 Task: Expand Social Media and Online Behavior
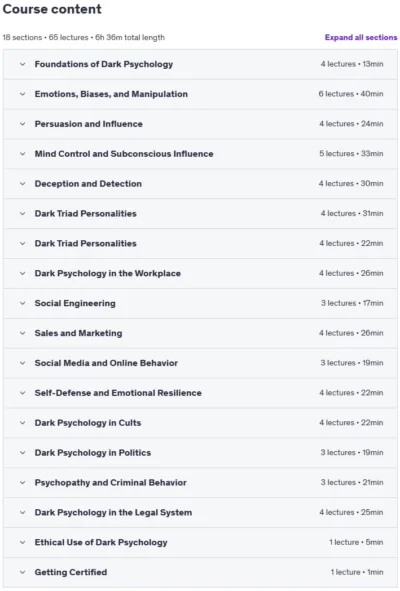coord(200,363)
